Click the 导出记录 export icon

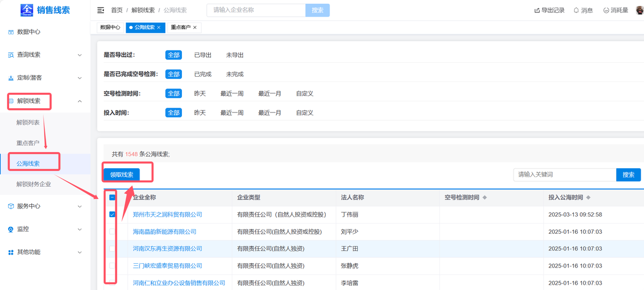[x=537, y=10]
